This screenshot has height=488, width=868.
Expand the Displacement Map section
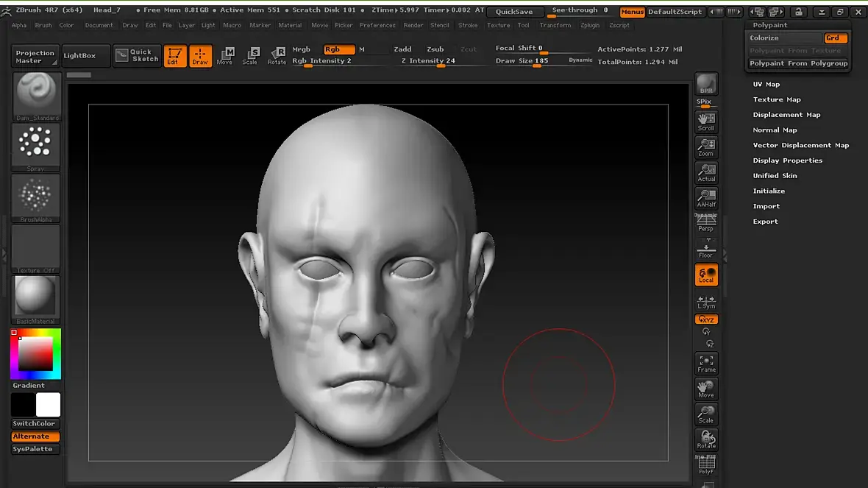coord(786,115)
